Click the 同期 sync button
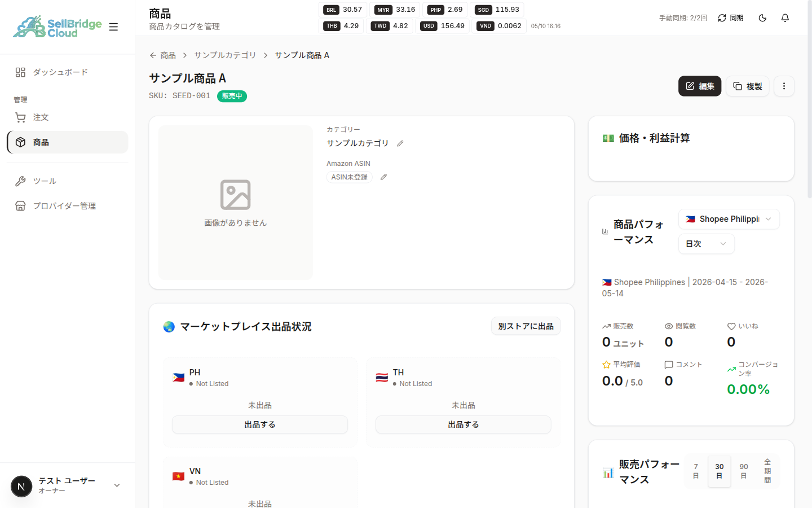Viewport: 812px width, 508px height. [730, 18]
